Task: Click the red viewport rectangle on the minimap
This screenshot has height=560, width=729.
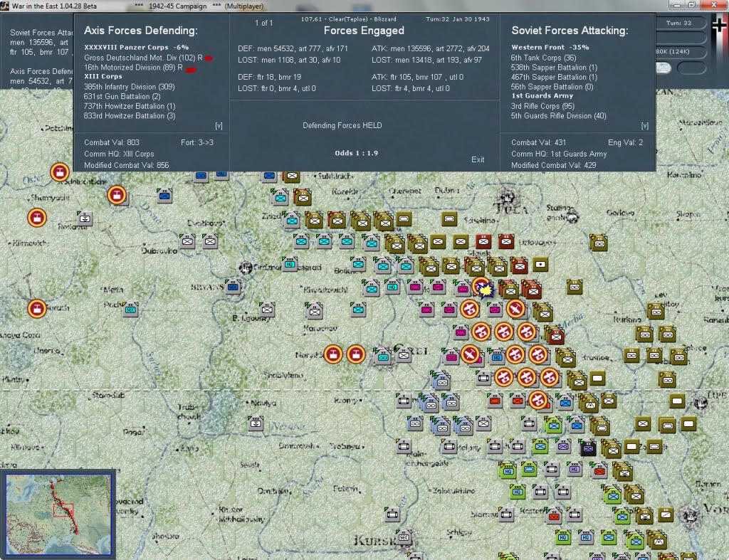Action: [x=63, y=510]
